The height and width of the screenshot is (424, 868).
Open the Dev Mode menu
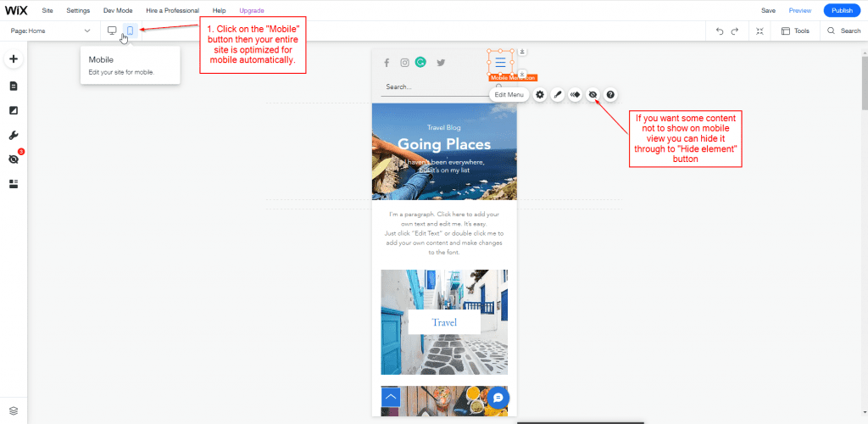(x=118, y=10)
